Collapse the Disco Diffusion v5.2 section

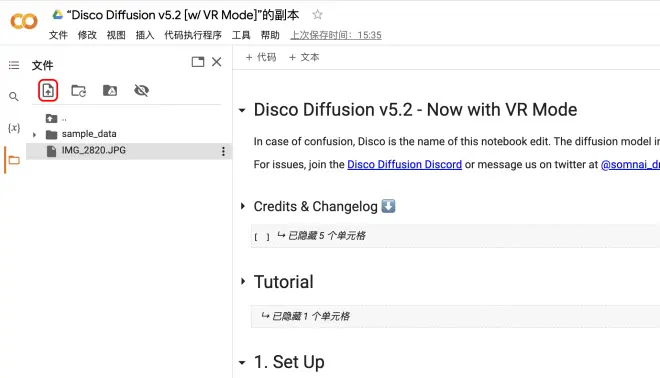coord(242,111)
